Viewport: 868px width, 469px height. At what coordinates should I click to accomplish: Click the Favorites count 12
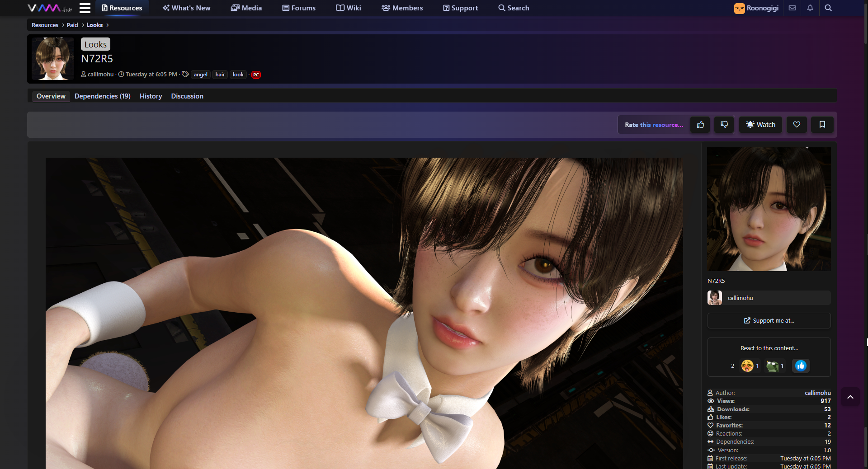[827, 426]
